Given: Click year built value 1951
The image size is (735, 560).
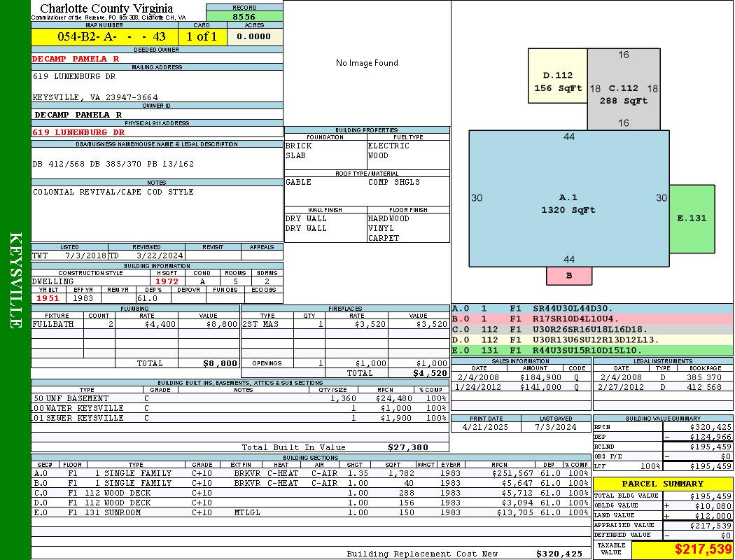Looking at the screenshot, I should click(48, 298).
